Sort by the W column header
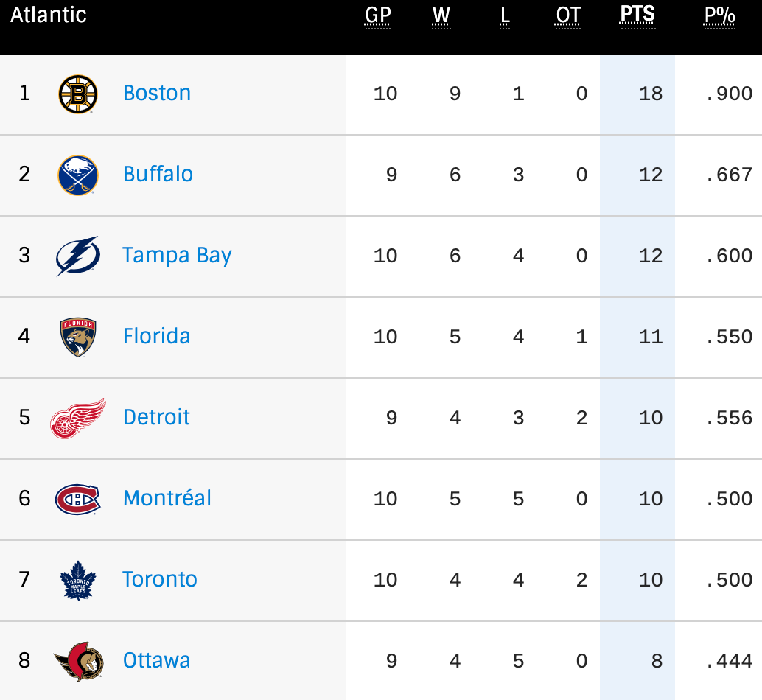The width and height of the screenshot is (762, 700). point(441,15)
